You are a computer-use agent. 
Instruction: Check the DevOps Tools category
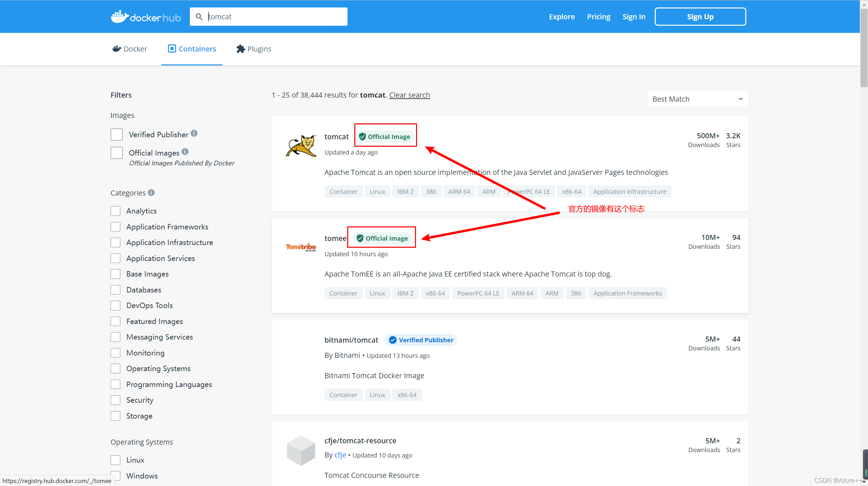pyautogui.click(x=115, y=305)
